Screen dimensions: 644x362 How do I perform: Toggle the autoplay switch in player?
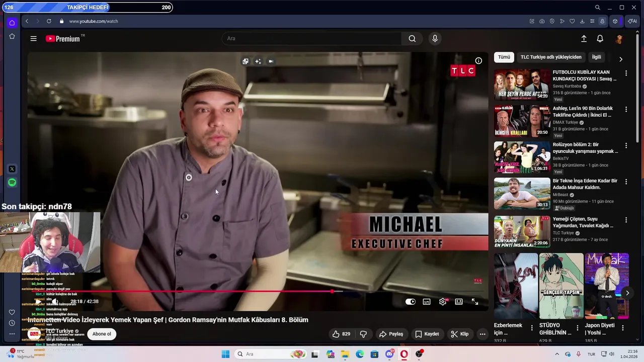411,302
